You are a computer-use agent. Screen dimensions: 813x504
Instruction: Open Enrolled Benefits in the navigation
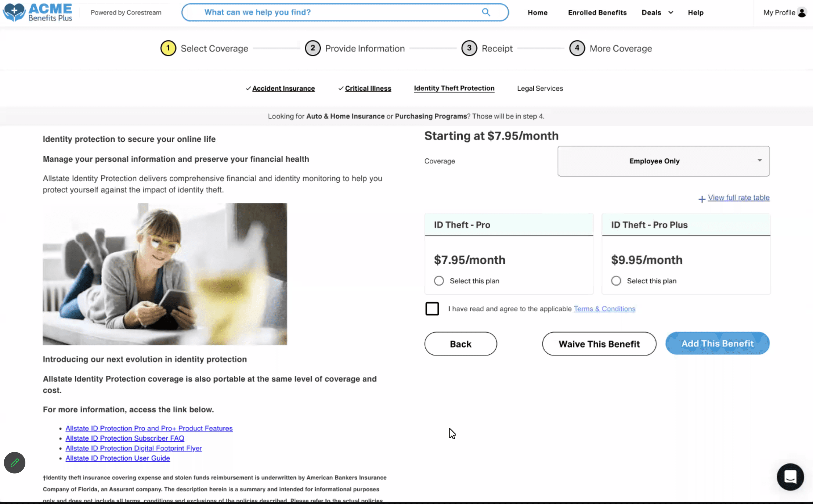point(597,13)
